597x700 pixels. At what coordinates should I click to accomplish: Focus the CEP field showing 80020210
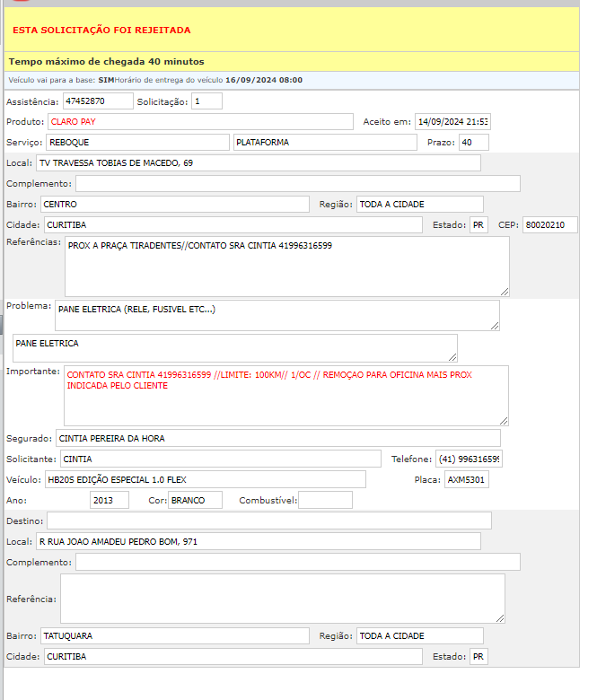(549, 224)
